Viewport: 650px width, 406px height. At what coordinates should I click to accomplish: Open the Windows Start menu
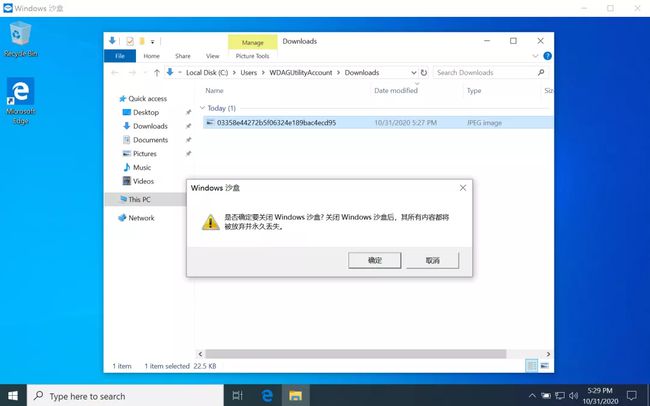(13, 396)
